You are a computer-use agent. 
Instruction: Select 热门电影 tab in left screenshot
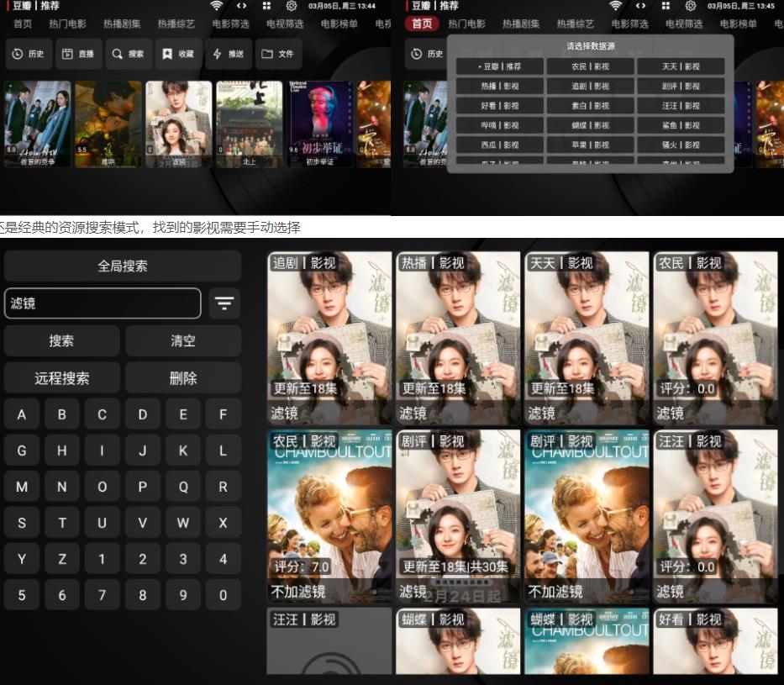click(67, 24)
